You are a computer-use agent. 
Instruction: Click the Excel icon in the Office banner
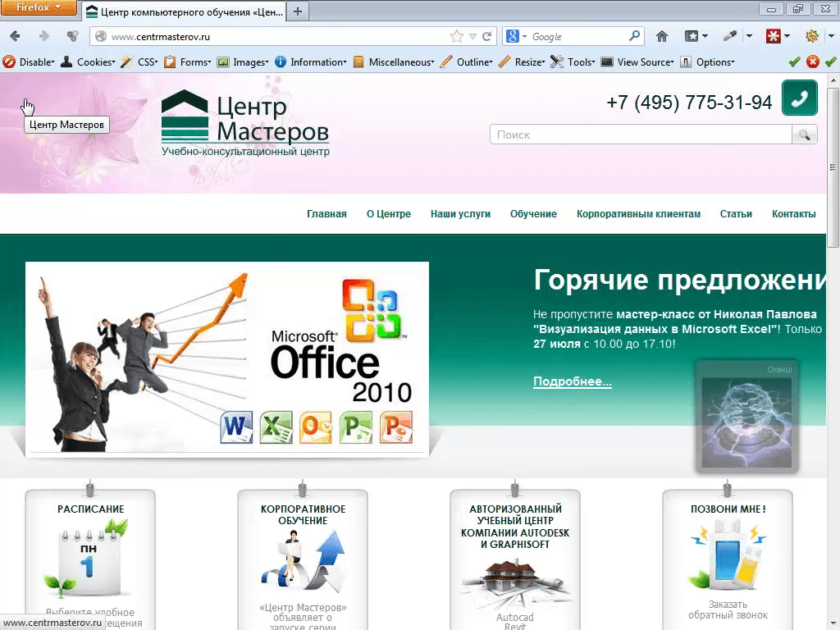pyautogui.click(x=276, y=427)
